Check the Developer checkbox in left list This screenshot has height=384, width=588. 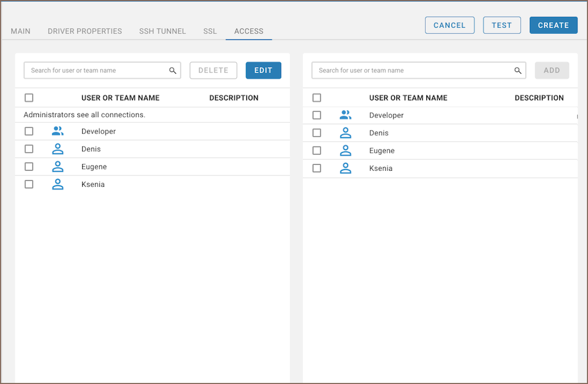(29, 131)
